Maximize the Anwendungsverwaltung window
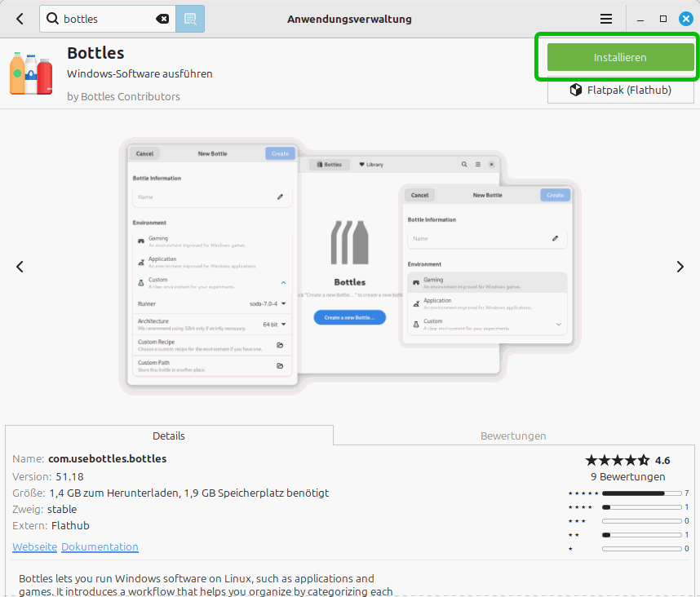This screenshot has width=700, height=597. 663,19
